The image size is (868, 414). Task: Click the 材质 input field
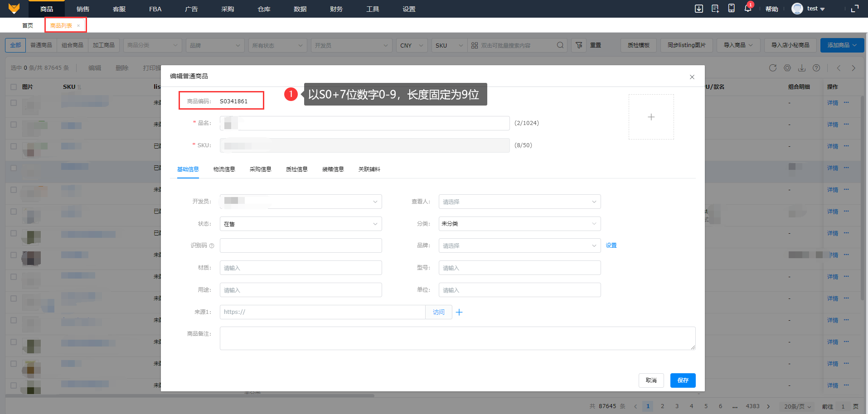click(x=301, y=268)
